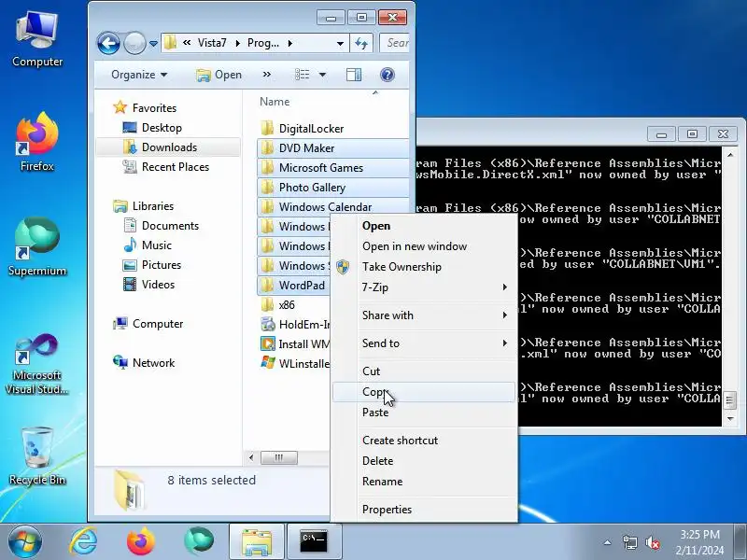
Task: Show more toolbar commands chevron
Action: point(267,75)
